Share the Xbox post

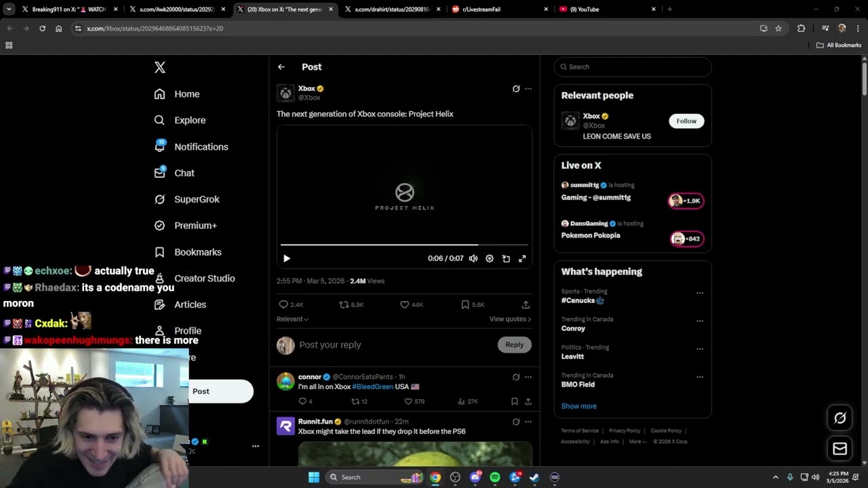pyautogui.click(x=526, y=305)
